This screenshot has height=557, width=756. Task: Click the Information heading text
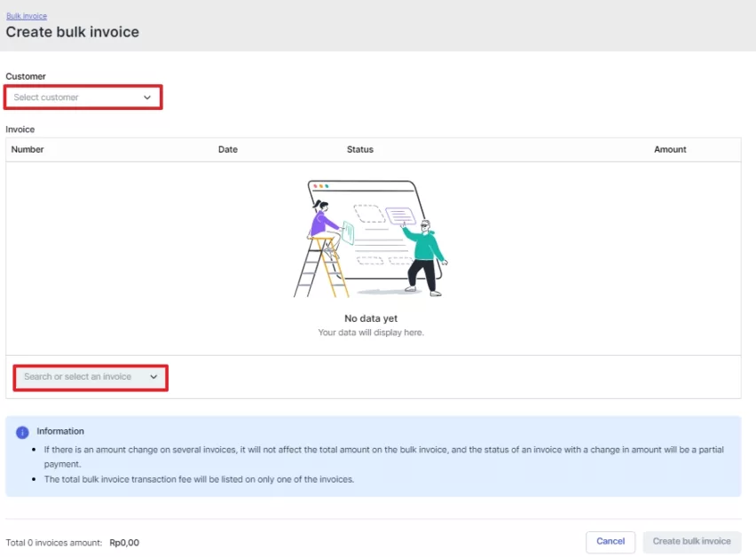pos(60,431)
